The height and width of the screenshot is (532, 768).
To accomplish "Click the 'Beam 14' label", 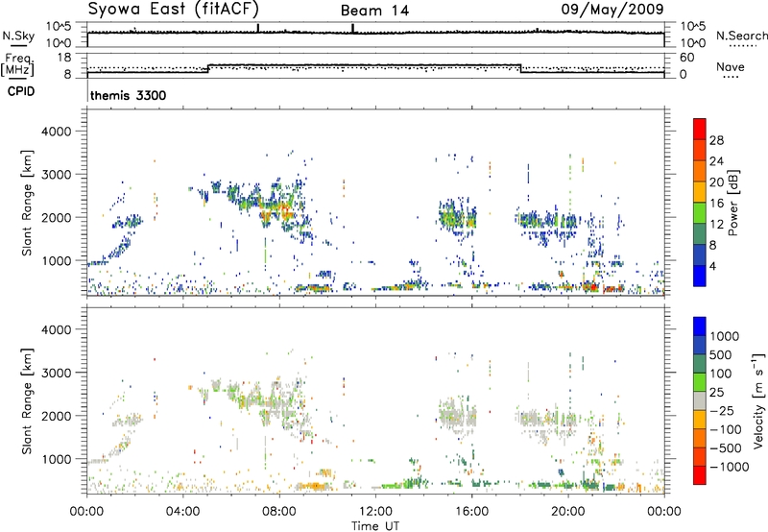I will pos(374,11).
